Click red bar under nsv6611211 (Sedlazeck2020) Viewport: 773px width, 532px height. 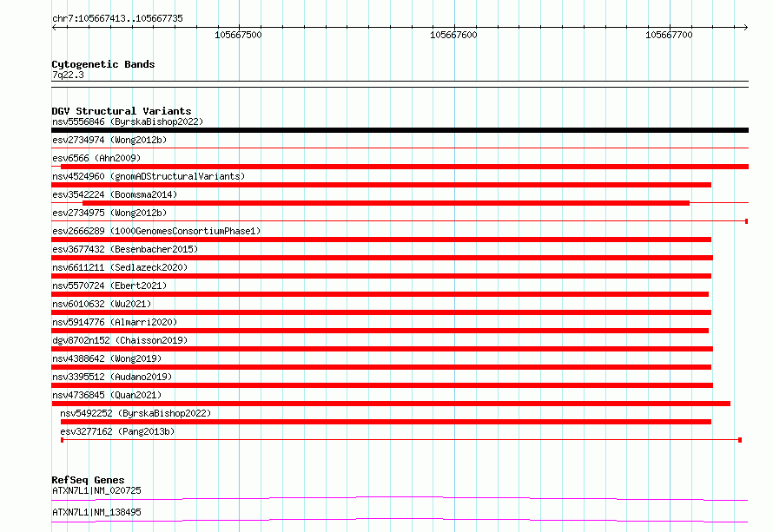(381, 276)
